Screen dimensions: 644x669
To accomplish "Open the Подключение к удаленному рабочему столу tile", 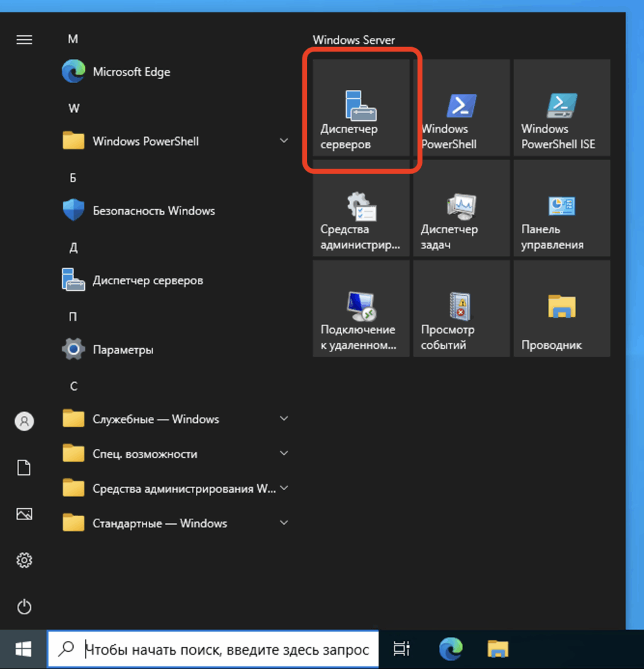I will tap(361, 308).
